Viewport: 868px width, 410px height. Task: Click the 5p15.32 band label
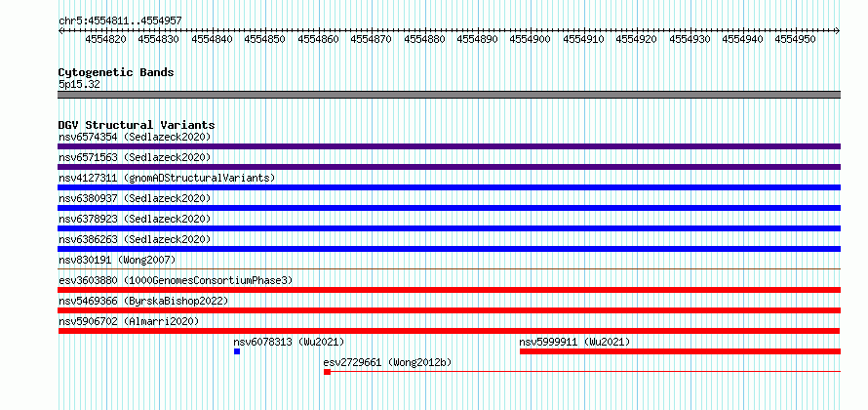pos(79,84)
